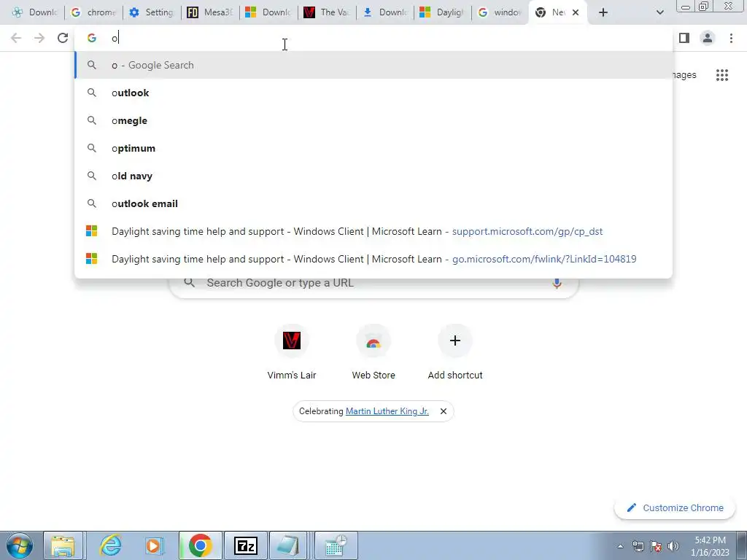Open the calendar and clock taskbar icon
This screenshot has height=560, width=747.
click(336, 545)
